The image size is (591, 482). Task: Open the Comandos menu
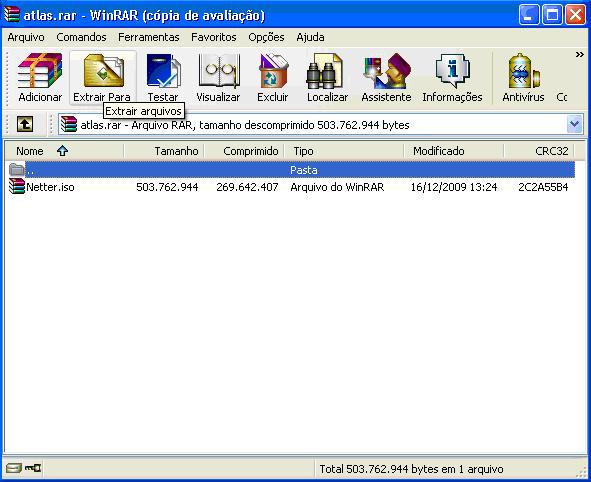(81, 37)
